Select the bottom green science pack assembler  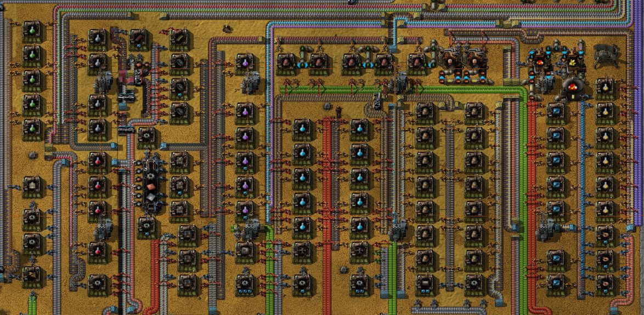(x=32, y=129)
